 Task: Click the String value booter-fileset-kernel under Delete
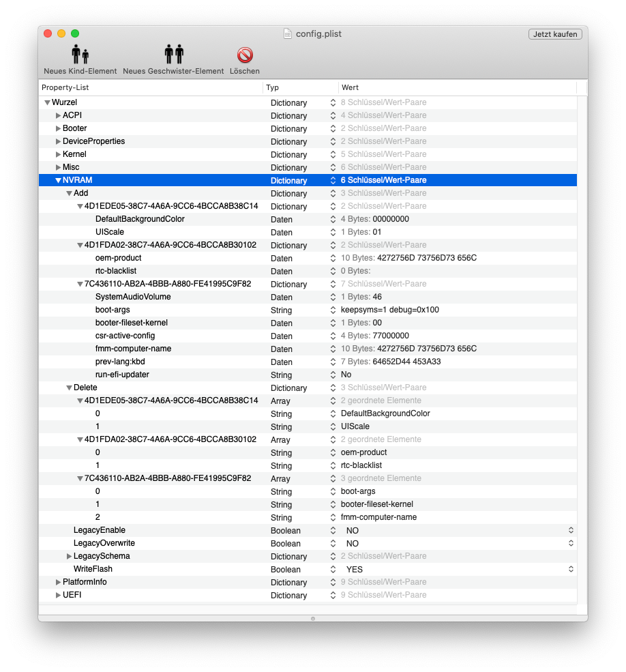377,504
